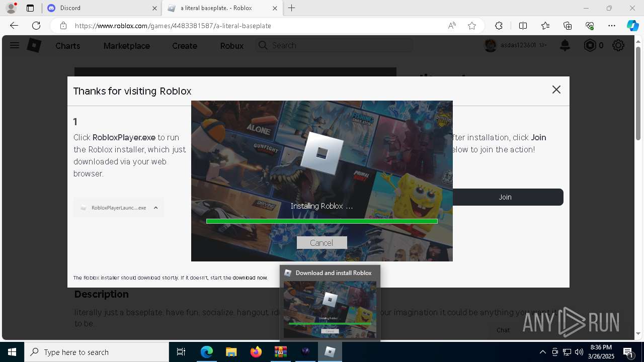Open the favorites list icon

(545, 26)
